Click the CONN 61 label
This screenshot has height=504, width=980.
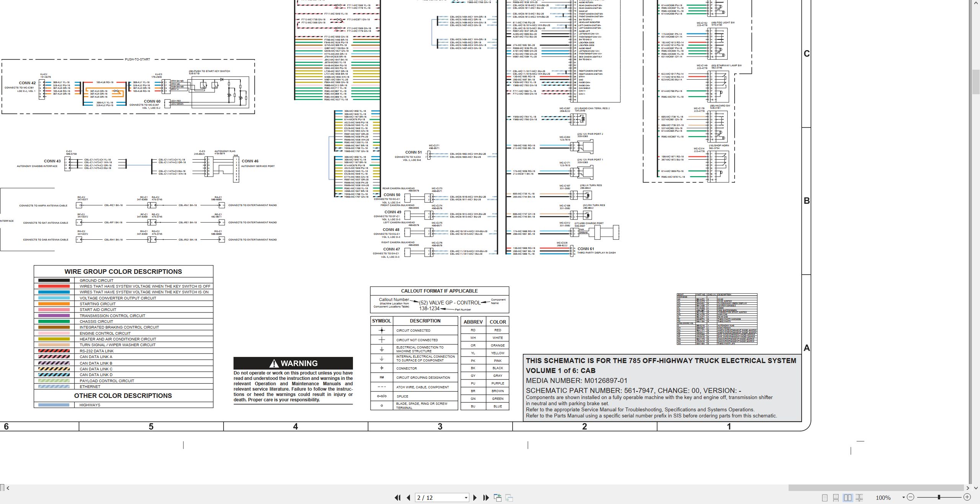(586, 249)
